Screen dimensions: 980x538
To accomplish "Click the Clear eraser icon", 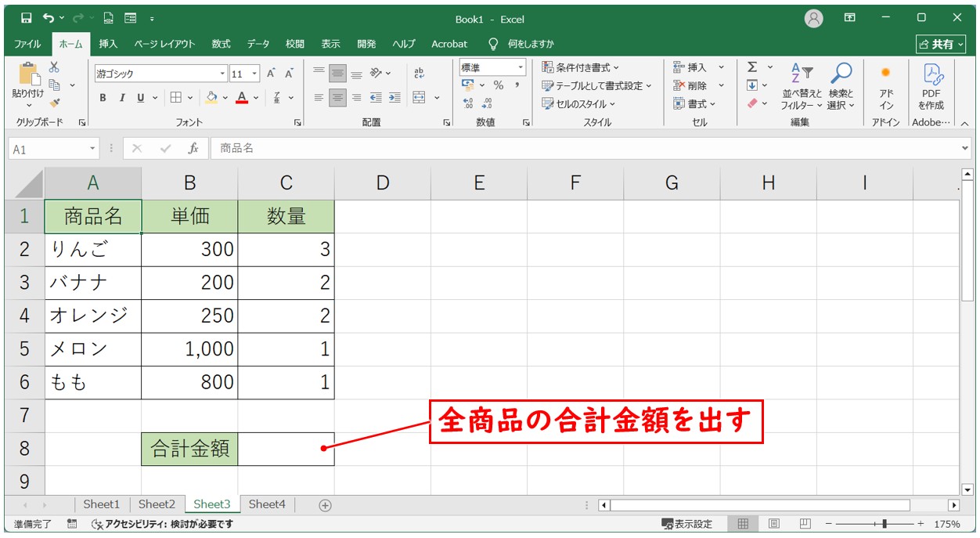I will [x=752, y=103].
